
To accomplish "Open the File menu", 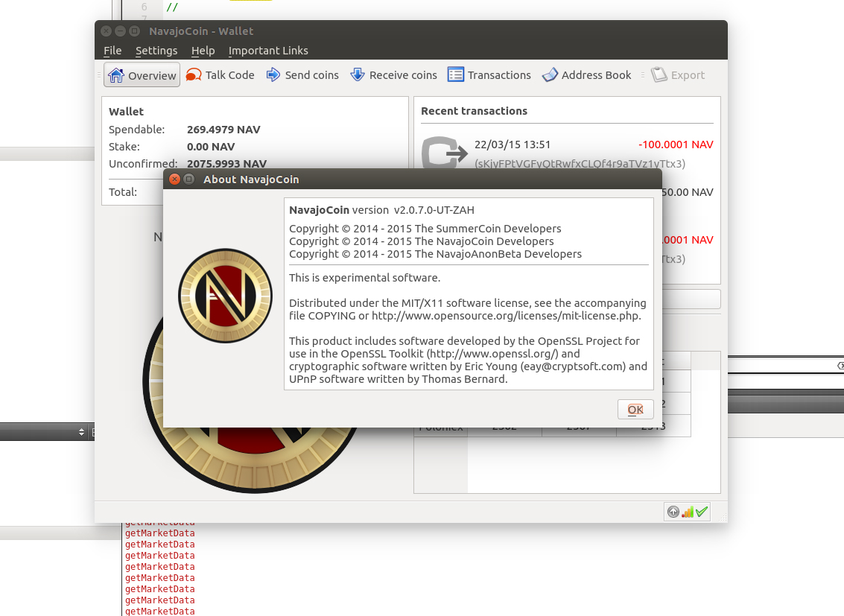I will tap(112, 51).
